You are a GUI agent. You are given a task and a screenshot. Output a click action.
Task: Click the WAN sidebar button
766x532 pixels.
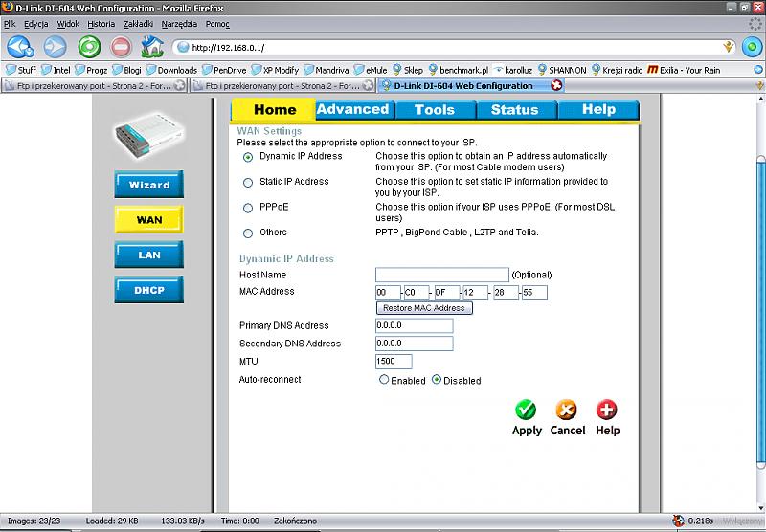click(149, 220)
